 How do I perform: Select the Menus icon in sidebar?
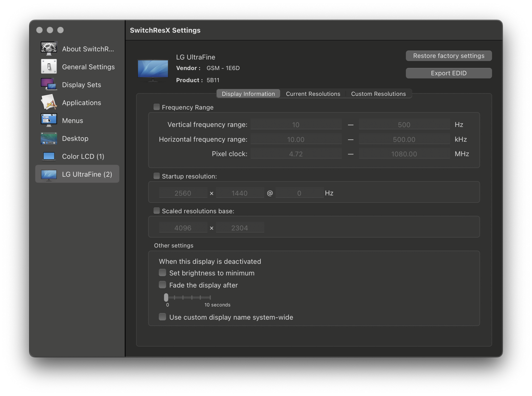click(x=49, y=120)
